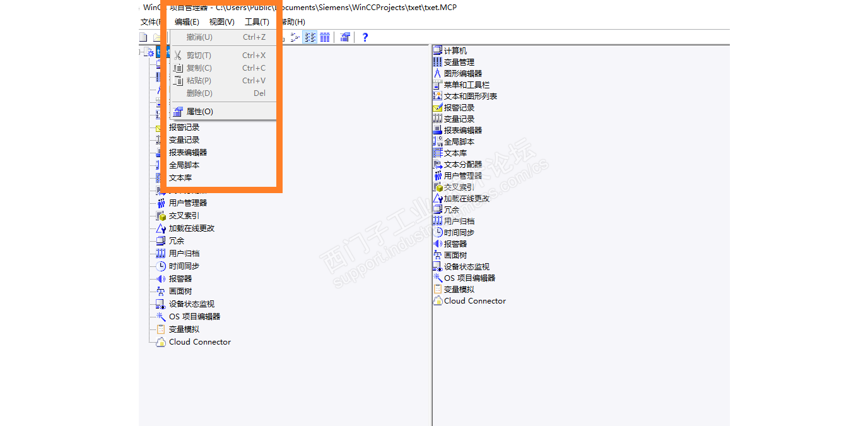Screen dimensions: 868x426
Task: Select OS 项目编辑器 text in right pane
Action: pos(470,278)
